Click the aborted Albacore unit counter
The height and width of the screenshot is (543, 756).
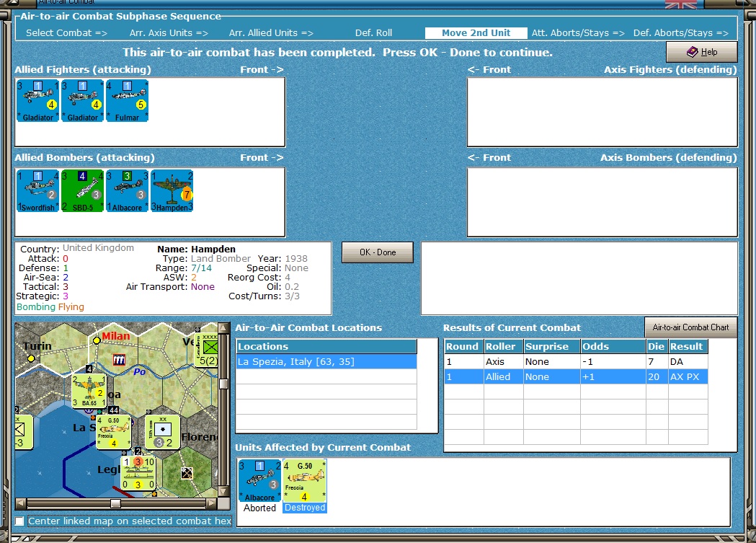(x=259, y=481)
